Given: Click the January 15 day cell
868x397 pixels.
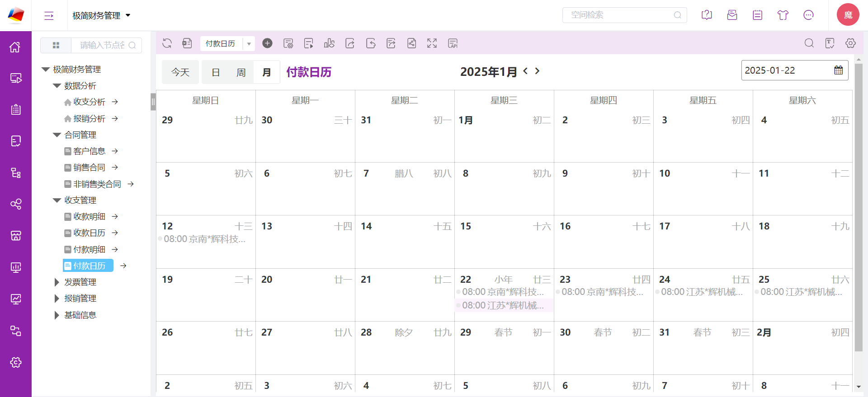Looking at the screenshot, I should 504,242.
